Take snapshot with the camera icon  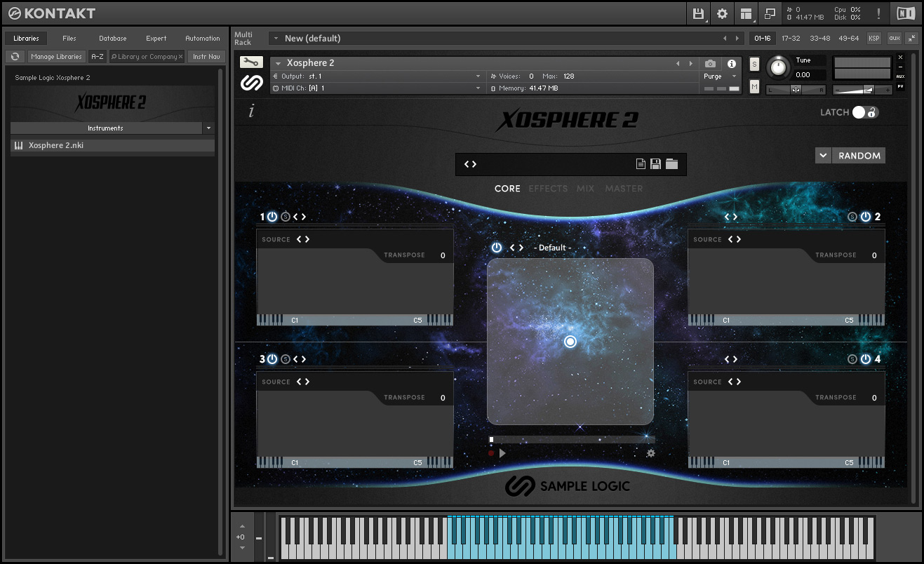pos(710,63)
